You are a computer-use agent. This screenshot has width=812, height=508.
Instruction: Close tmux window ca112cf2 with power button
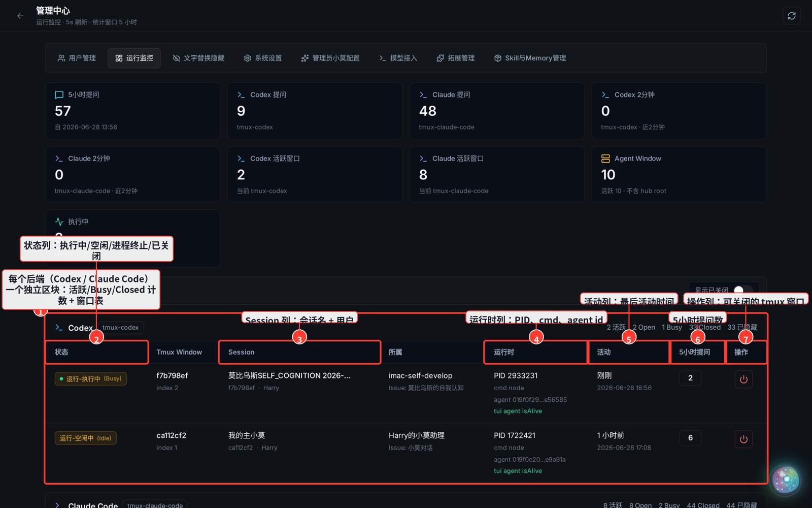click(x=743, y=439)
